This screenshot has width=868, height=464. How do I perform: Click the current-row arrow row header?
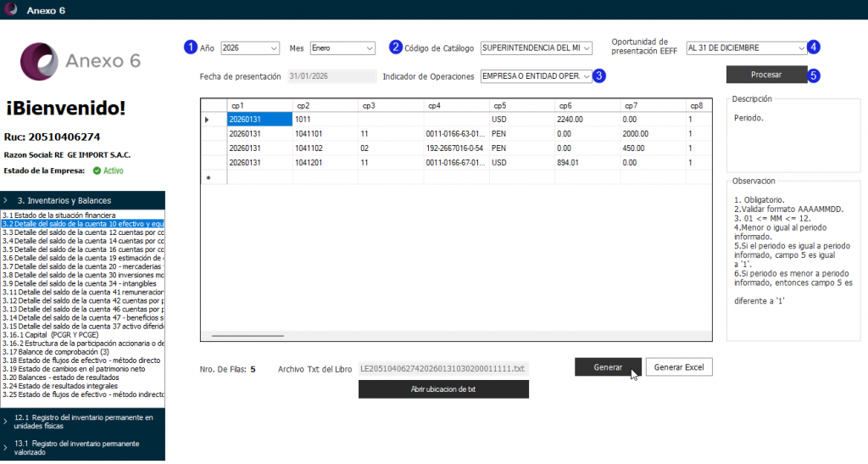point(214,120)
